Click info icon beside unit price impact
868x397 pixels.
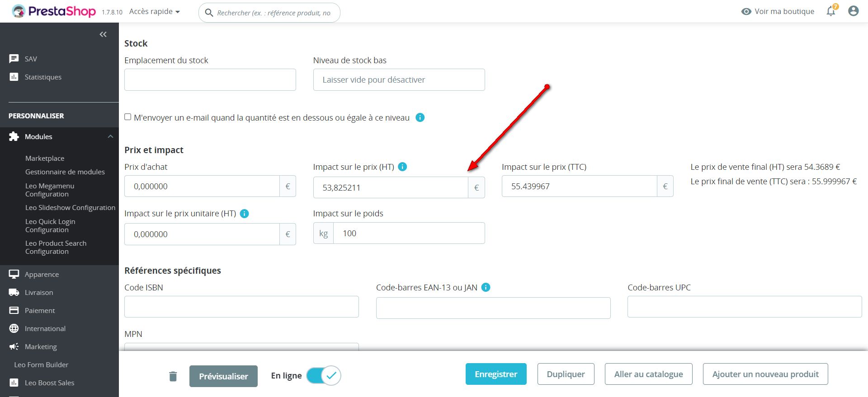(x=244, y=214)
